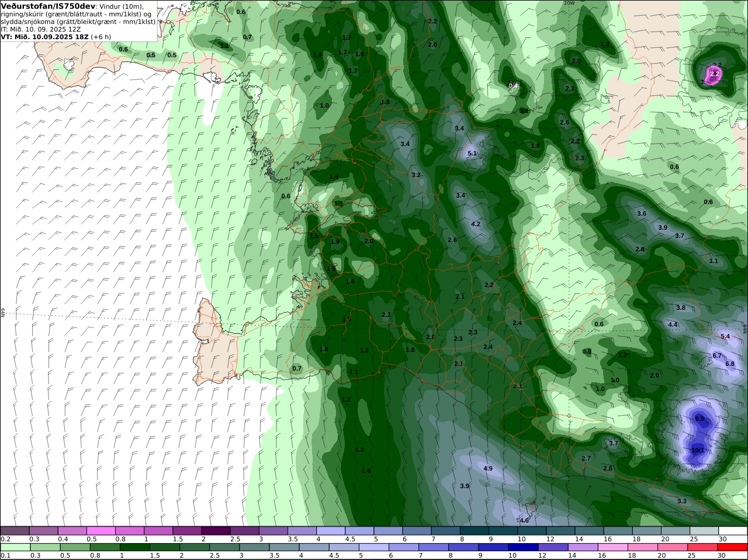Click the 1.9 value on the map
The width and height of the screenshot is (748, 560).
pos(335,241)
